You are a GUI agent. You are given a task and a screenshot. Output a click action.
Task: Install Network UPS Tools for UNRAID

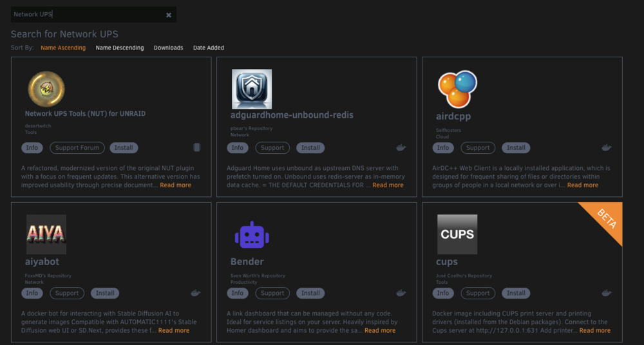pyautogui.click(x=124, y=148)
